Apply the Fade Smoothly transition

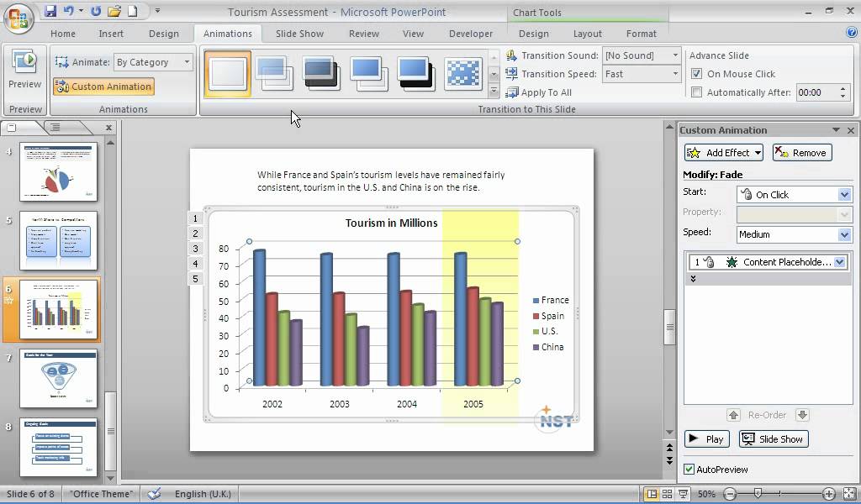[x=274, y=73]
